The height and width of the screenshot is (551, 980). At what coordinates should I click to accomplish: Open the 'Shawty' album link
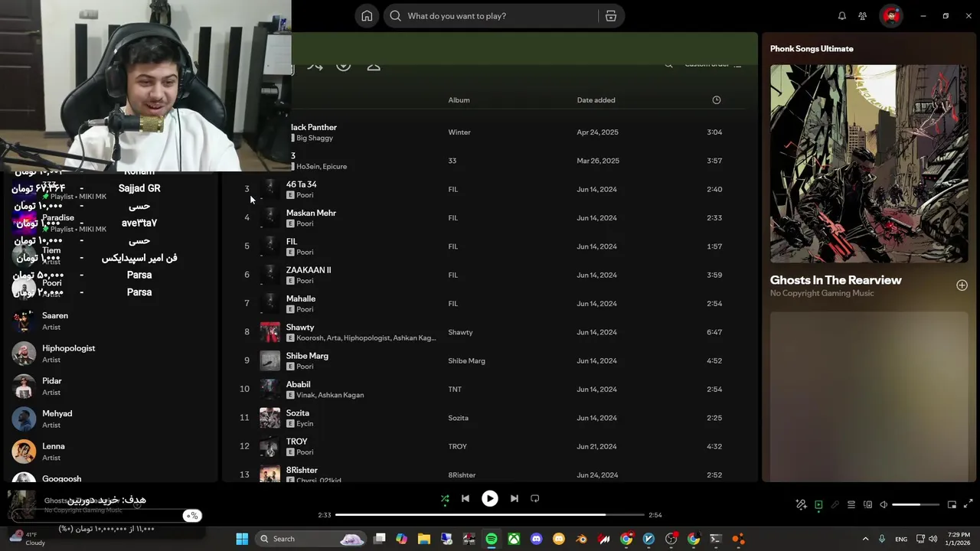tap(460, 332)
